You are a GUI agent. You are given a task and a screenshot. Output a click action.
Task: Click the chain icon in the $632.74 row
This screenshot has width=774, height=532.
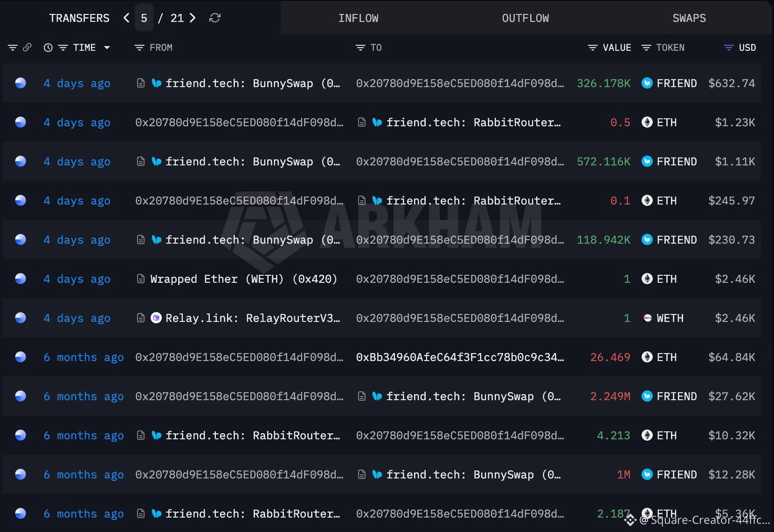[x=21, y=83]
